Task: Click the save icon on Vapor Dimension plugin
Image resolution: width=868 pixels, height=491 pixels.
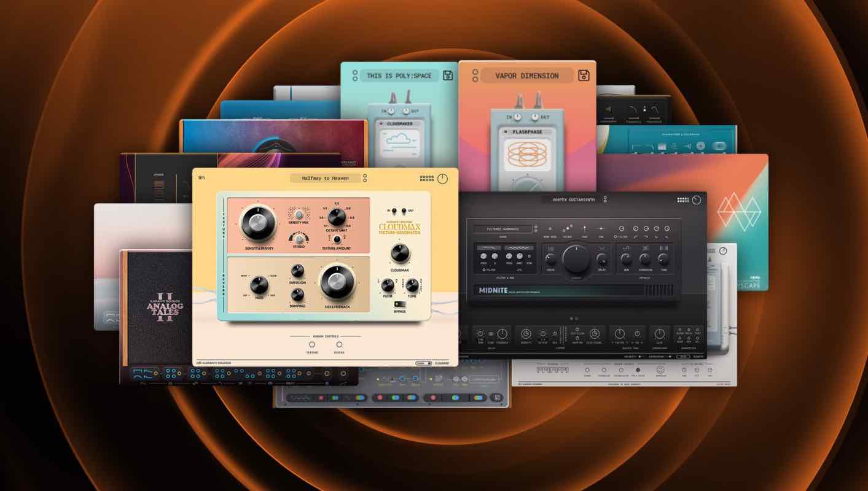Action: (584, 75)
